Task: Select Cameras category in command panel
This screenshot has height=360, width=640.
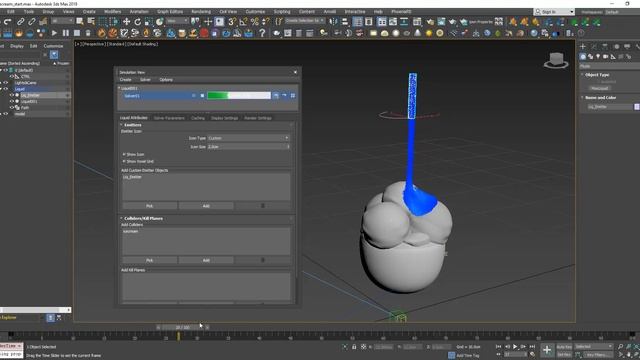Action: (605, 57)
